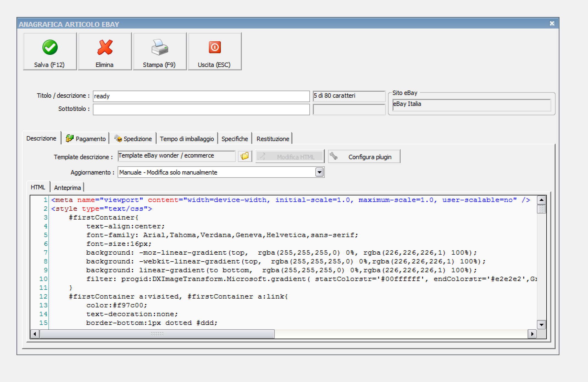Open the Spedizione tab with package icon
This screenshot has height=382, width=588.
click(x=133, y=139)
